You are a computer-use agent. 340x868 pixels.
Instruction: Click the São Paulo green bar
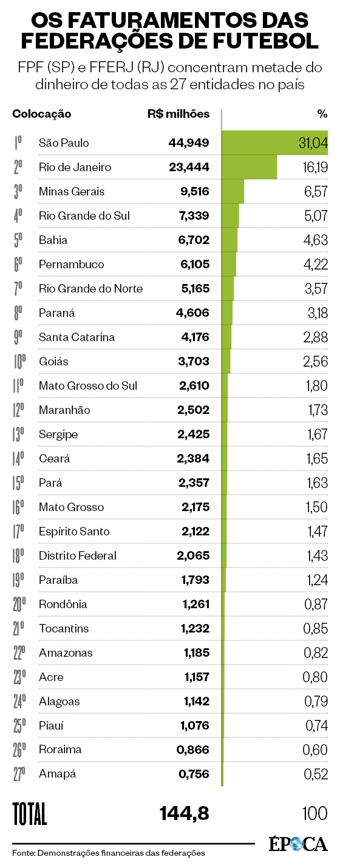pyautogui.click(x=275, y=143)
